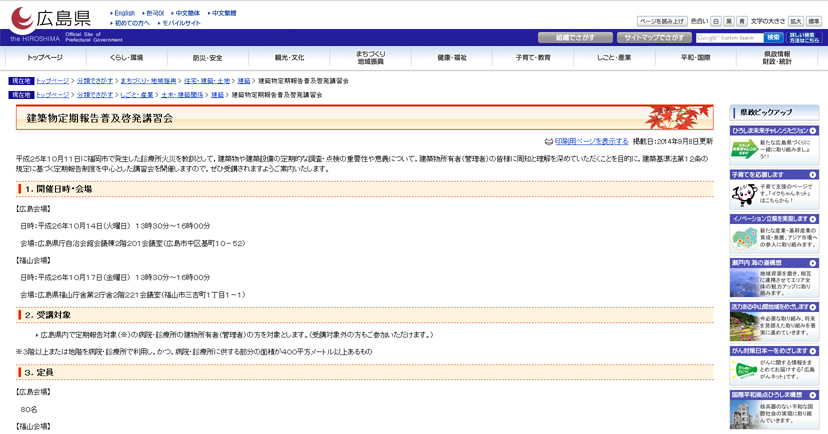
Task: Open the 県政情報 財政・統計 navigation tab
Action: click(x=777, y=58)
